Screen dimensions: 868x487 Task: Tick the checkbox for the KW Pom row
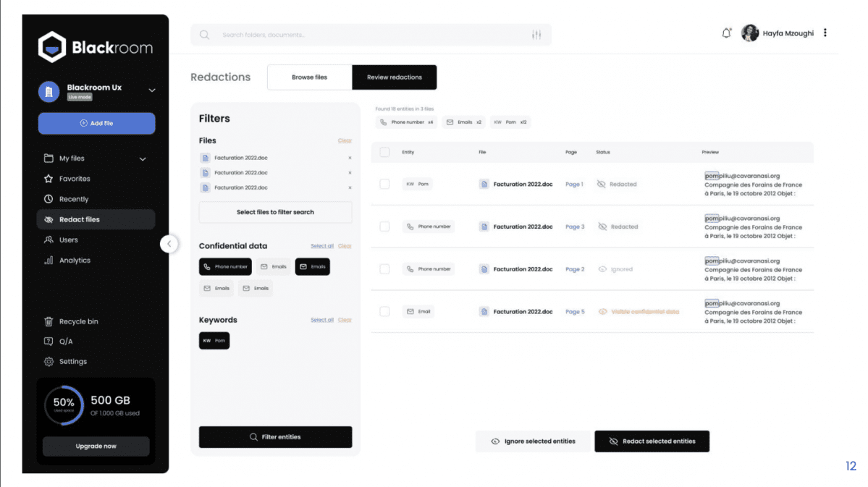coord(384,185)
